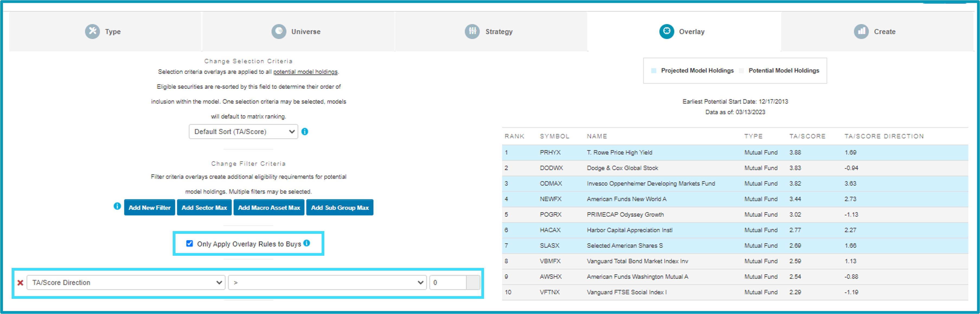Select the ODMAX symbol cell
Image resolution: width=980 pixels, height=314 pixels.
551,184
